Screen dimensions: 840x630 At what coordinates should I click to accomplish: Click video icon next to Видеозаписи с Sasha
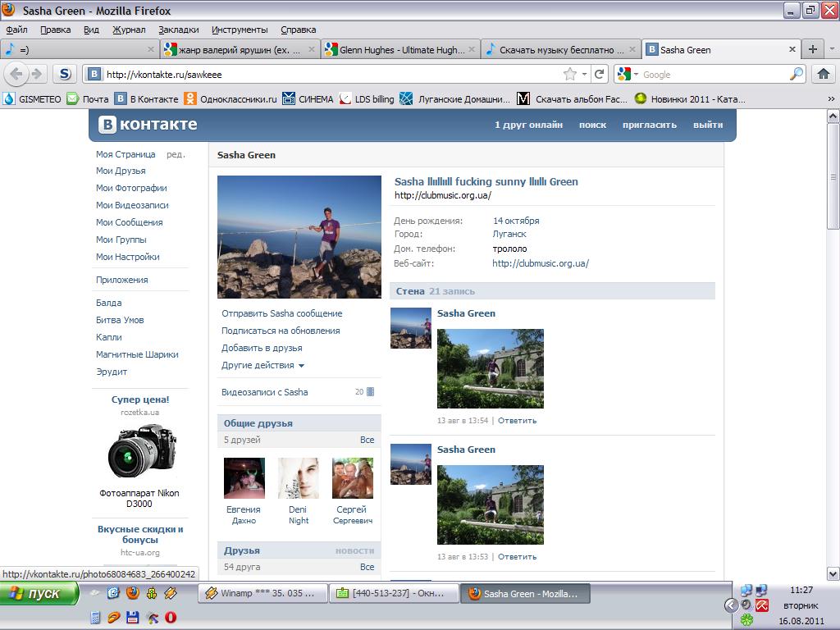tap(370, 392)
